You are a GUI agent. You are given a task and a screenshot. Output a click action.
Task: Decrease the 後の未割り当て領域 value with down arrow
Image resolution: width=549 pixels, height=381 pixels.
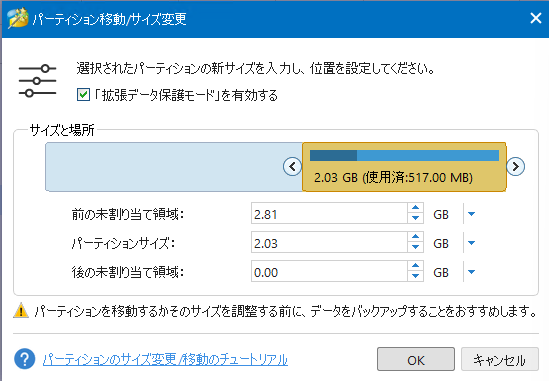pyautogui.click(x=416, y=276)
